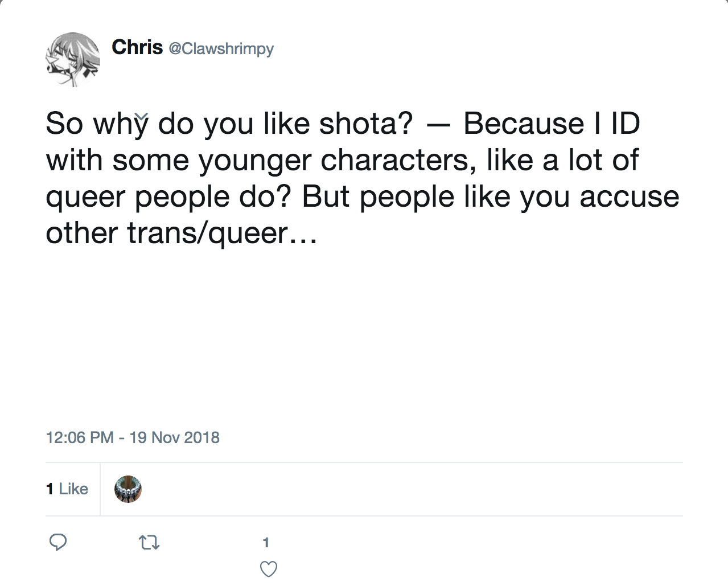Click the time "12:06 PM"
Screen dimensions: 728x586
pos(80,437)
